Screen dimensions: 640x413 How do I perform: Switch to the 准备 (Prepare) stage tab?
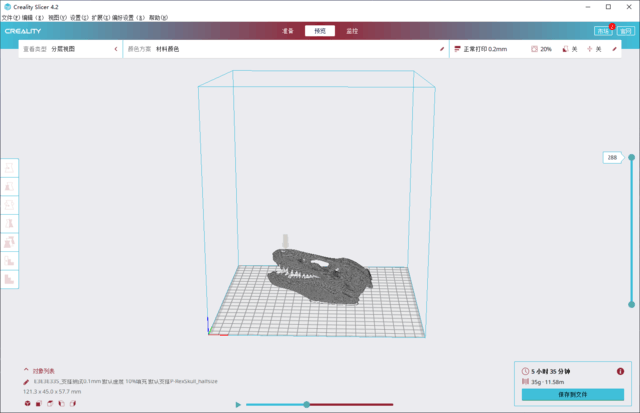pos(288,31)
